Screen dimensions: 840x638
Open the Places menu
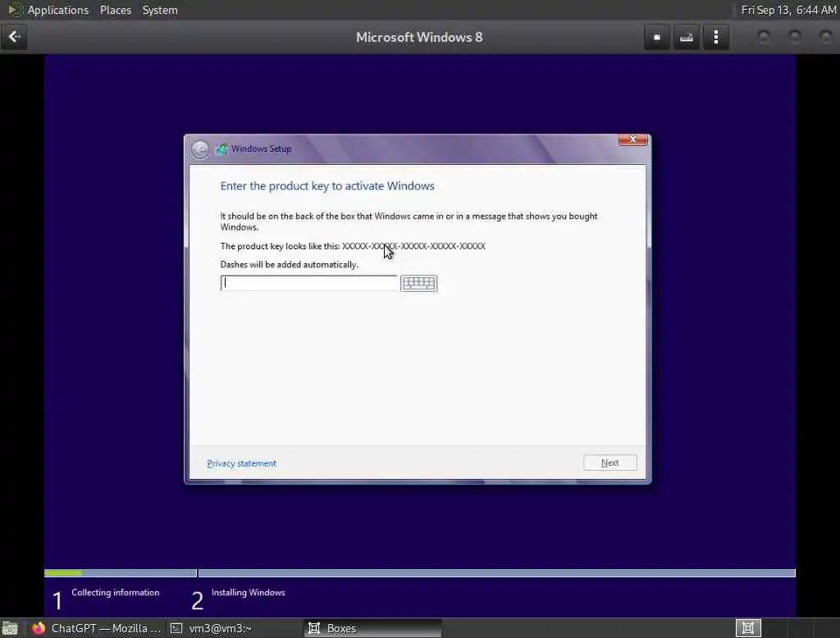point(116,10)
